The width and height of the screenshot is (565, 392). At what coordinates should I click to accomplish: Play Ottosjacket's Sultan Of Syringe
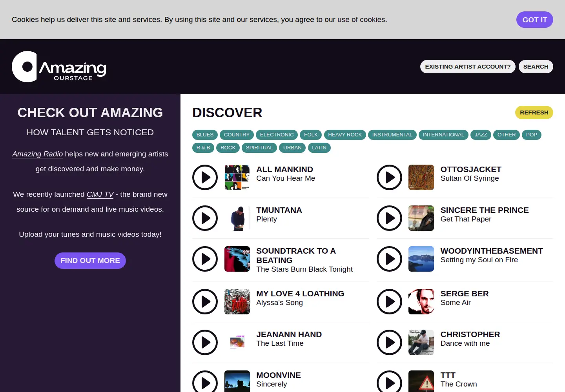pyautogui.click(x=389, y=177)
